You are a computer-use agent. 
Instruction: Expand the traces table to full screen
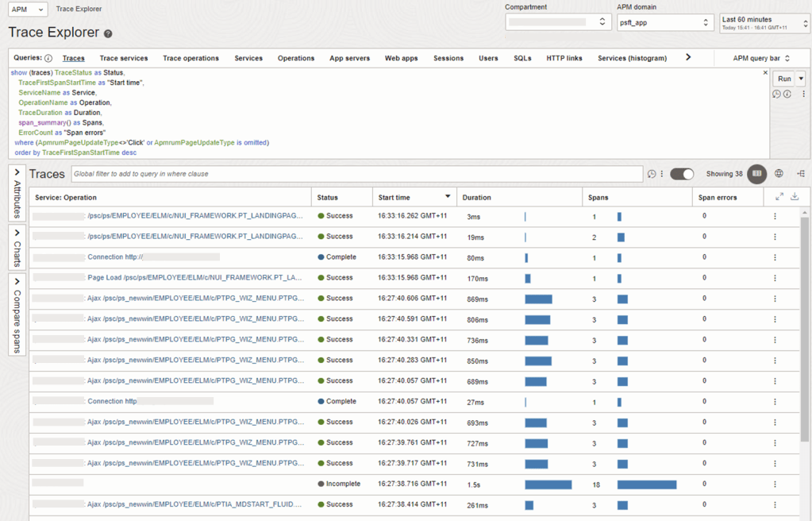click(779, 197)
